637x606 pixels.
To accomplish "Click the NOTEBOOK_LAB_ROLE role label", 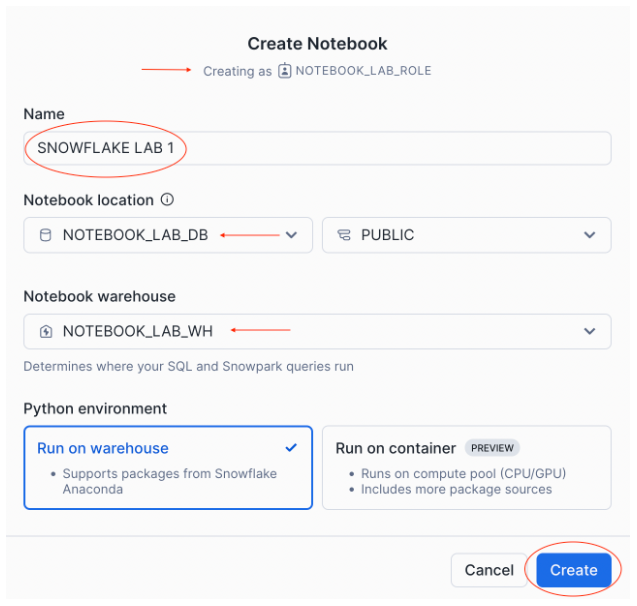I will click(x=363, y=71).
